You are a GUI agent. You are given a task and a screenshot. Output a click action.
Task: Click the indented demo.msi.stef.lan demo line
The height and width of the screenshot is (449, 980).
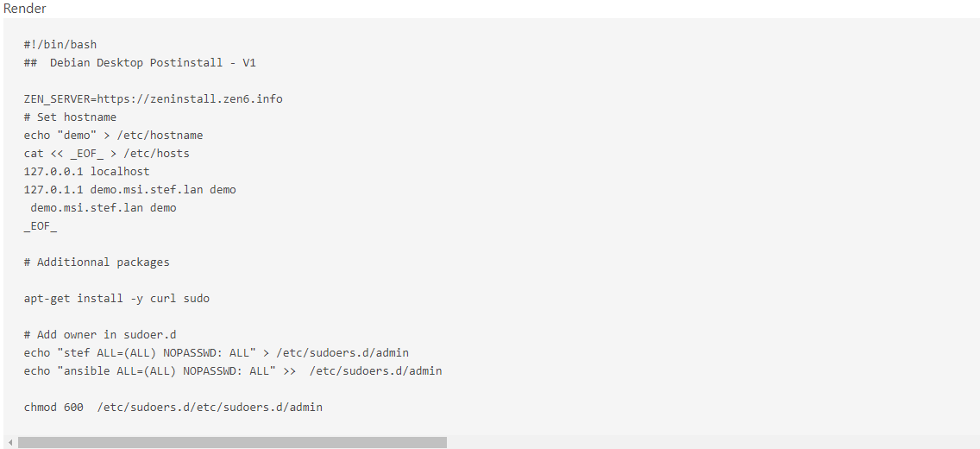(x=103, y=208)
